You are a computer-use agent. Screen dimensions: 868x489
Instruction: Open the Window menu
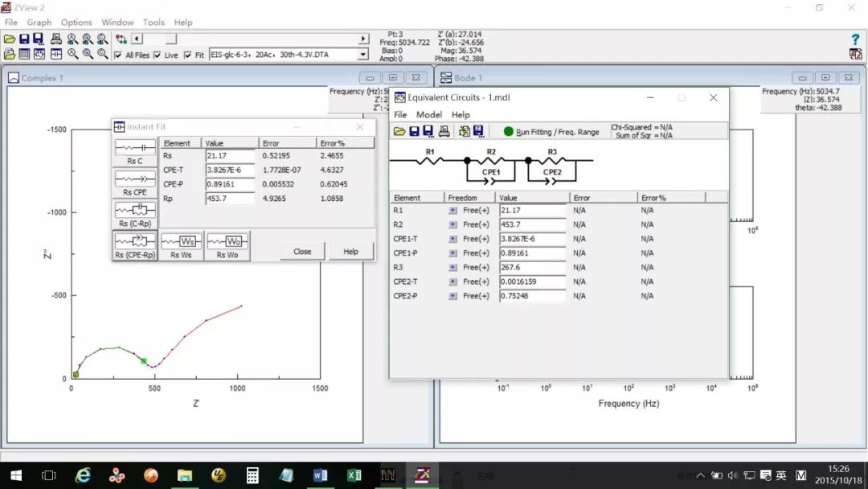click(x=117, y=23)
